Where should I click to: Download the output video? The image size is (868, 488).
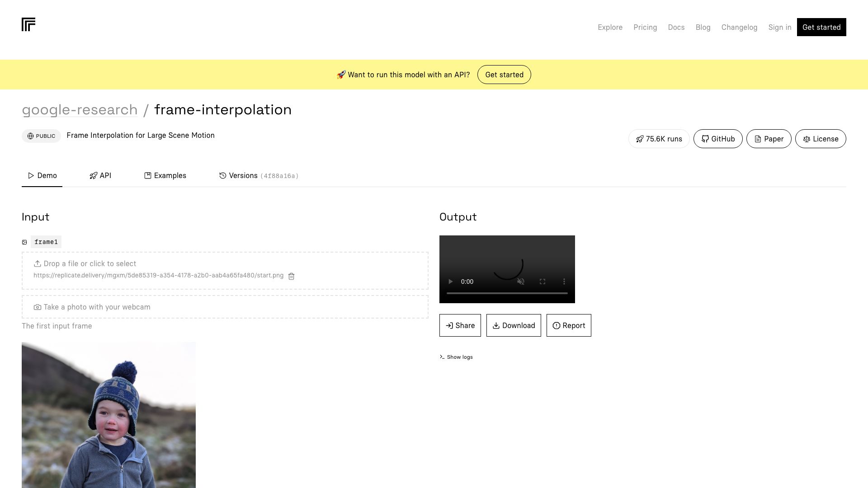pyautogui.click(x=514, y=325)
